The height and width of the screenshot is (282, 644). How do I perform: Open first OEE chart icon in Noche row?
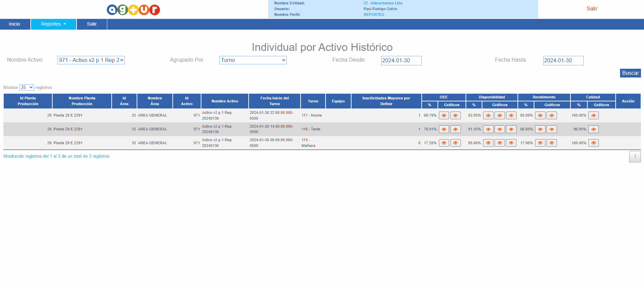[x=444, y=116]
